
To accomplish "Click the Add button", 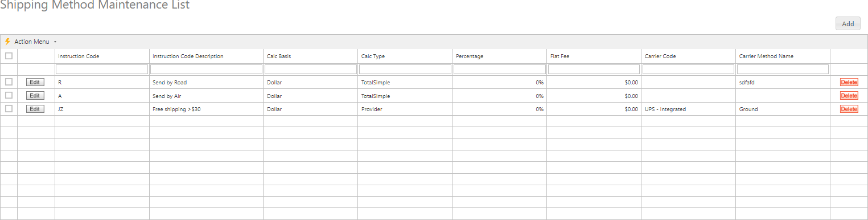I will (x=848, y=24).
